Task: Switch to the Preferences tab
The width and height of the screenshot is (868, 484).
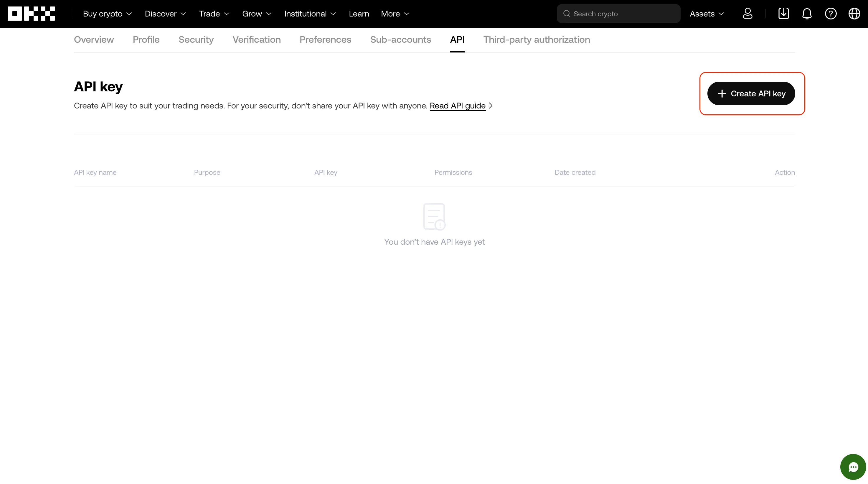Action: tap(325, 40)
